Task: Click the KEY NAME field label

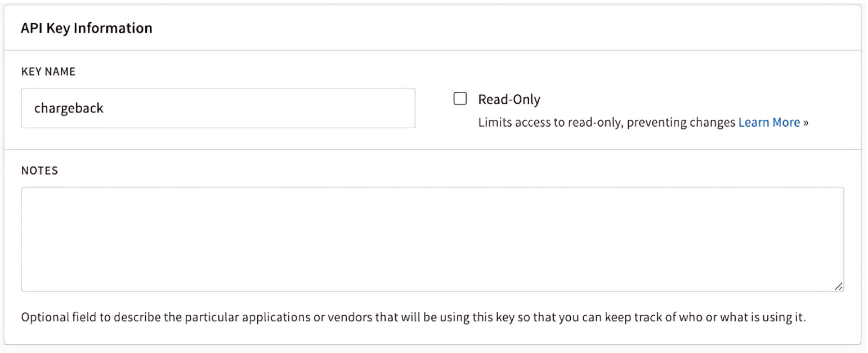Action: click(x=48, y=72)
